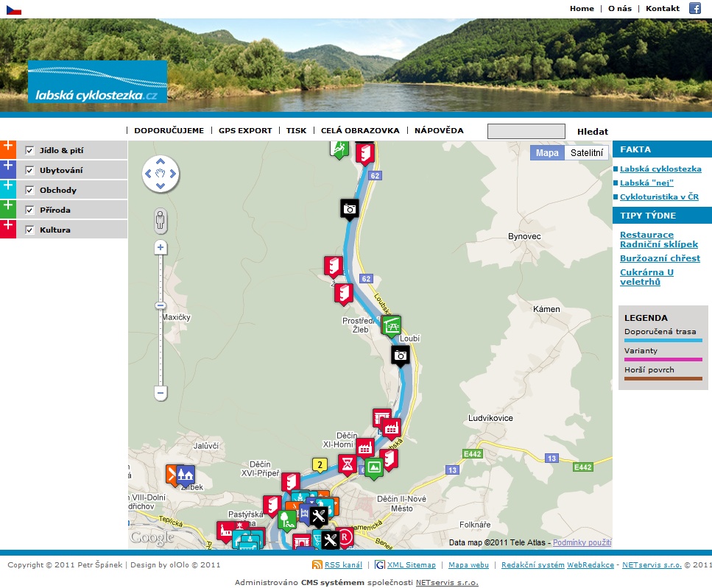Select the yellow number 2 map marker
Viewport: 712px width, 588px height.
tap(319, 464)
